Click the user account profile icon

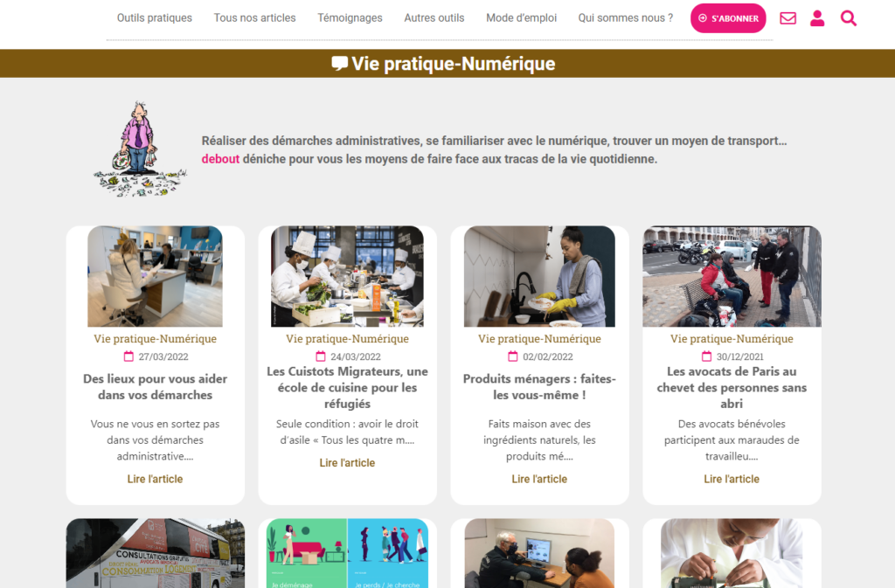click(x=817, y=18)
